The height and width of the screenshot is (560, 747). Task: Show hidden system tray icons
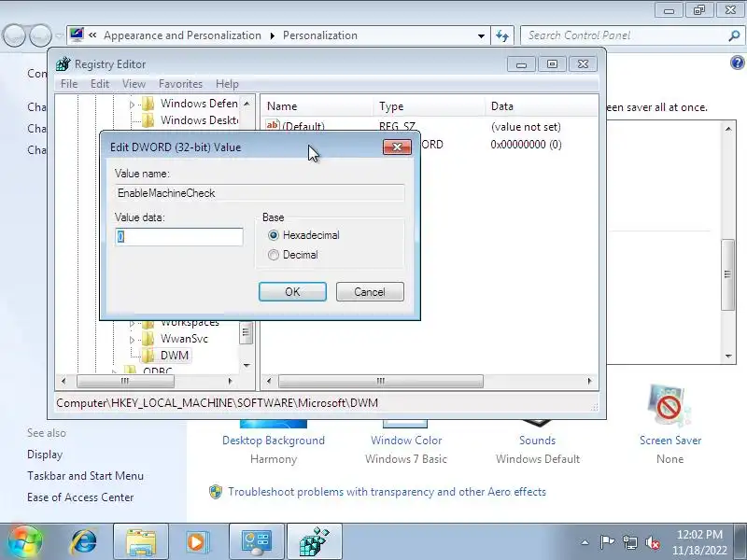[x=585, y=542]
